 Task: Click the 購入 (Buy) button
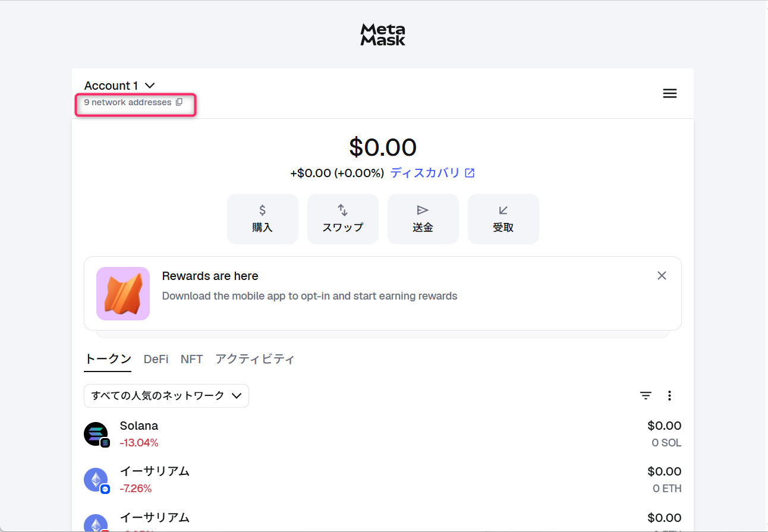pyautogui.click(x=262, y=219)
